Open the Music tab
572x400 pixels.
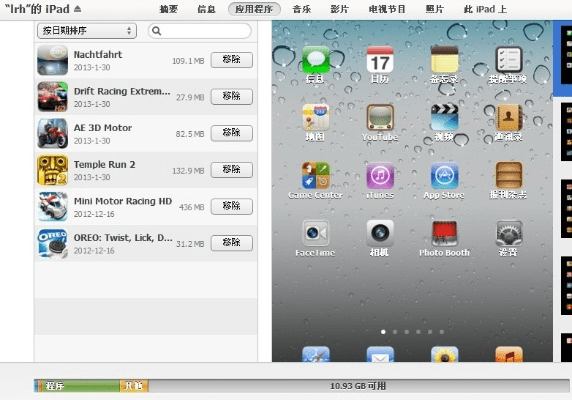coord(302,9)
